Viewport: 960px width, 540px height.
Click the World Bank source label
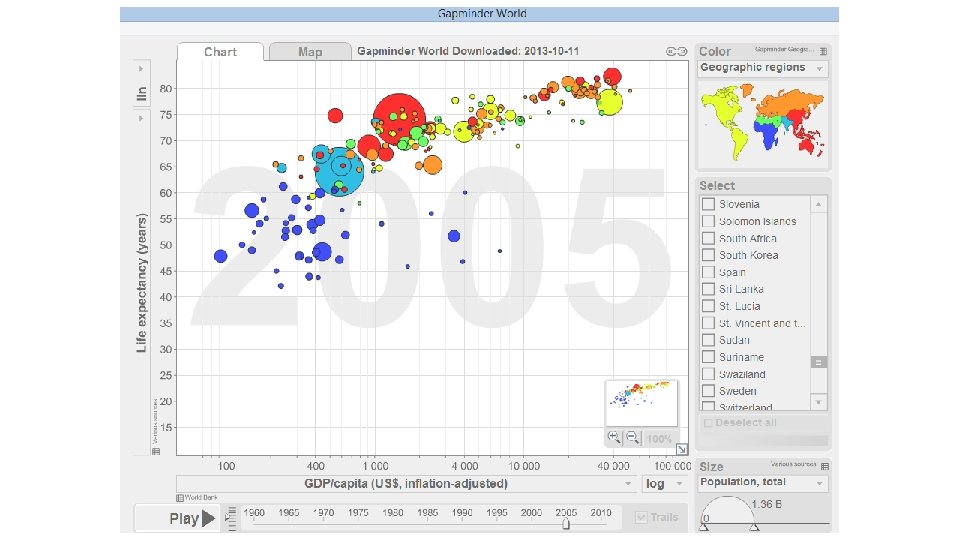pyautogui.click(x=201, y=498)
